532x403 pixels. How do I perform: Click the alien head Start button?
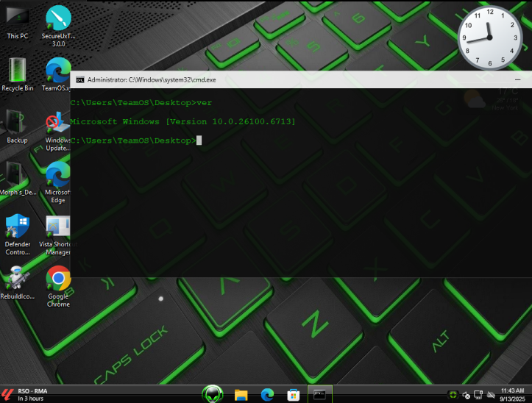point(213,394)
